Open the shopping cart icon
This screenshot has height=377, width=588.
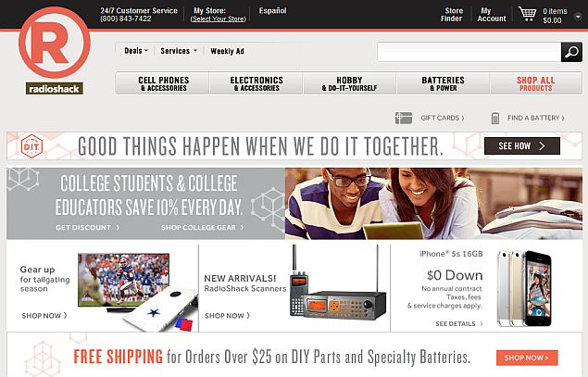tap(527, 14)
